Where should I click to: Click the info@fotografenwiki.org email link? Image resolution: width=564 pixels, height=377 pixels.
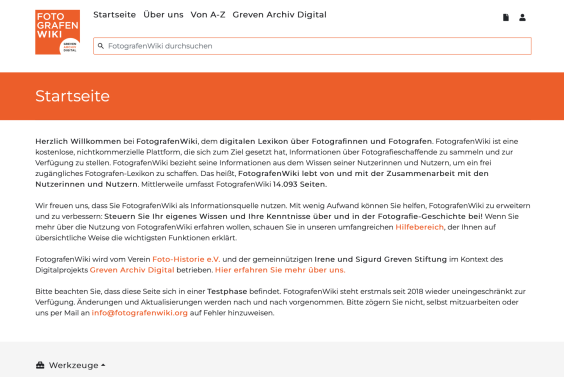click(140, 313)
